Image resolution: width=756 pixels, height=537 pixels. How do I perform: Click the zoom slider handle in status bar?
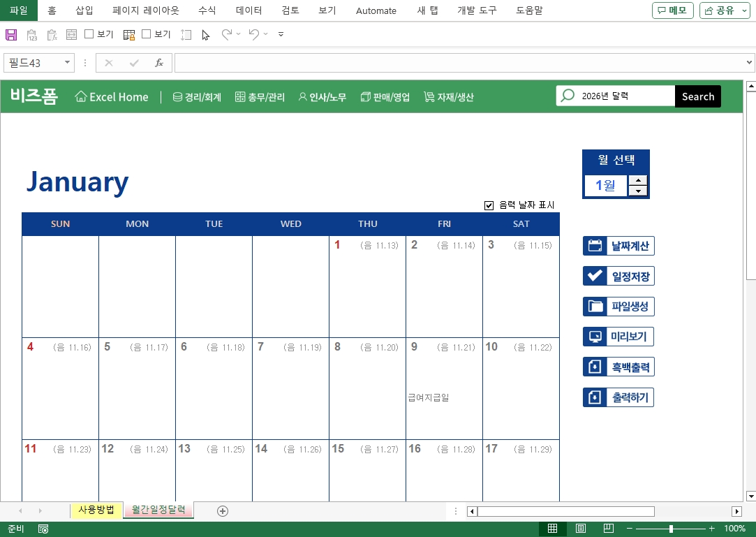click(671, 529)
